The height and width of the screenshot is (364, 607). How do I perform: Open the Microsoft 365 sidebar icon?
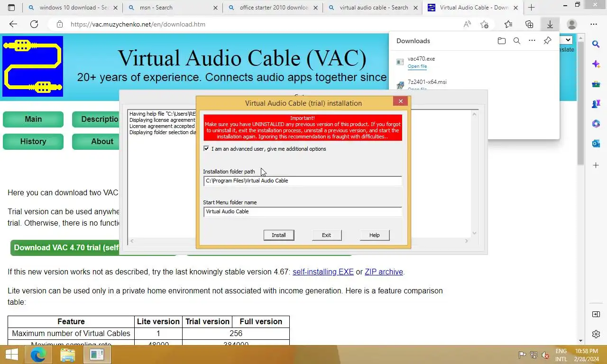click(x=596, y=124)
